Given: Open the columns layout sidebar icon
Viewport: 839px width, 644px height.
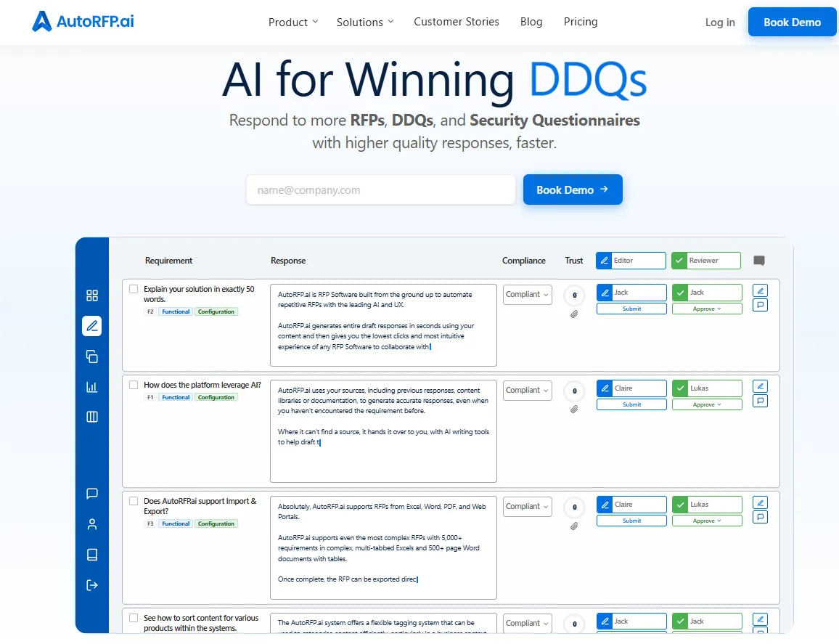Looking at the screenshot, I should [92, 417].
